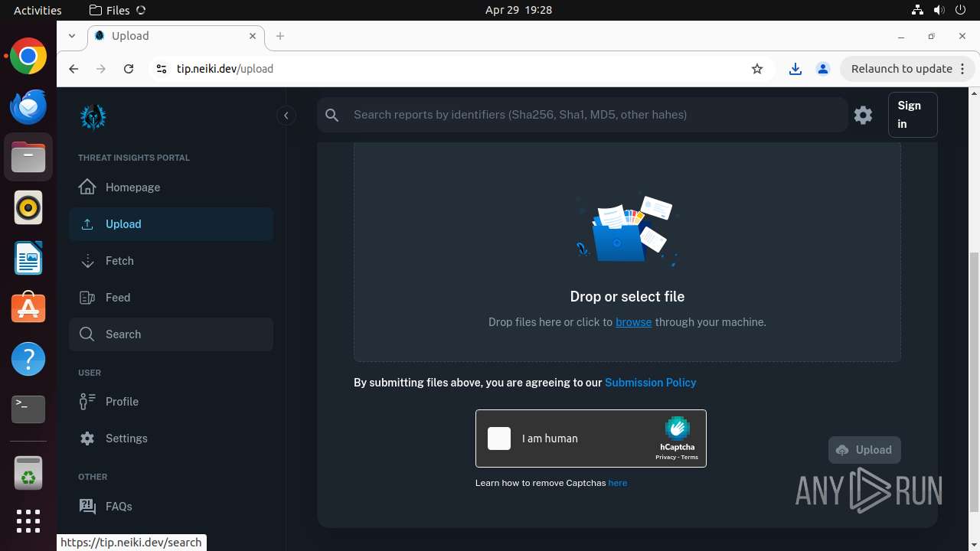This screenshot has width=980, height=551.
Task: Open settings via top gear icon
Action: [x=864, y=115]
